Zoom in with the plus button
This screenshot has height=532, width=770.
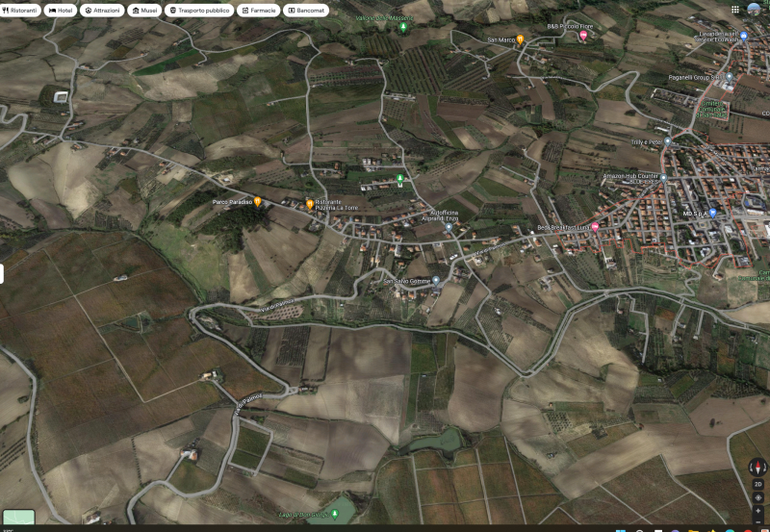[x=757, y=510]
